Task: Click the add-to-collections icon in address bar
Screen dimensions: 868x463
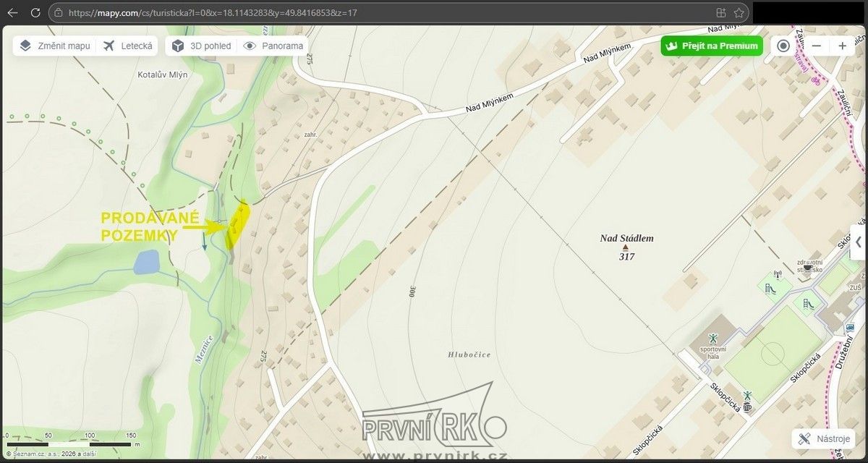Action: [720, 12]
